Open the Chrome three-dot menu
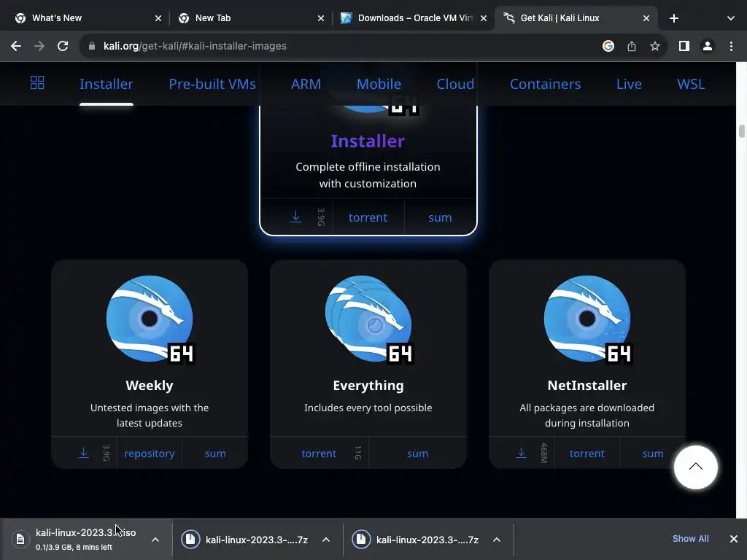 coord(731,46)
